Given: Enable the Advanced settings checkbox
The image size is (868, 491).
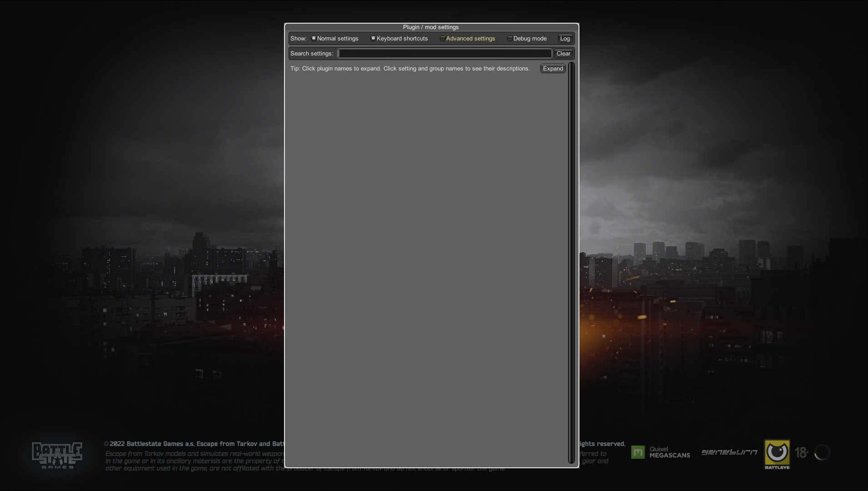Looking at the screenshot, I should (443, 39).
